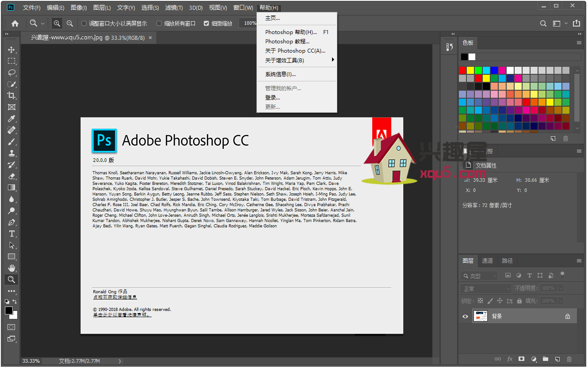Click the Home icon in the options bar
588x368 pixels.
pos(15,23)
